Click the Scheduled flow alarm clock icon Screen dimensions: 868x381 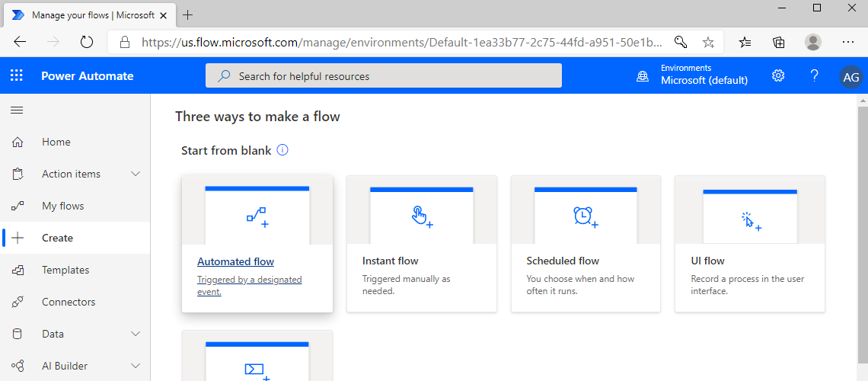point(585,216)
